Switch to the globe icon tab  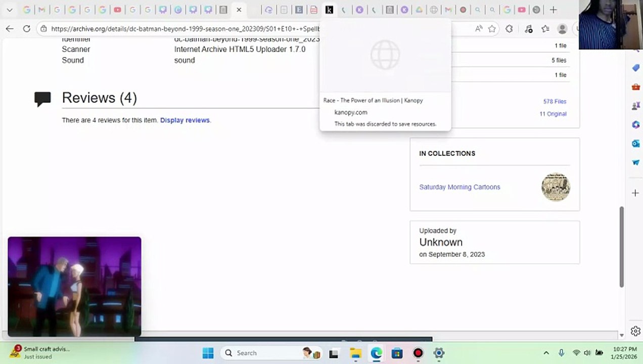point(433,10)
